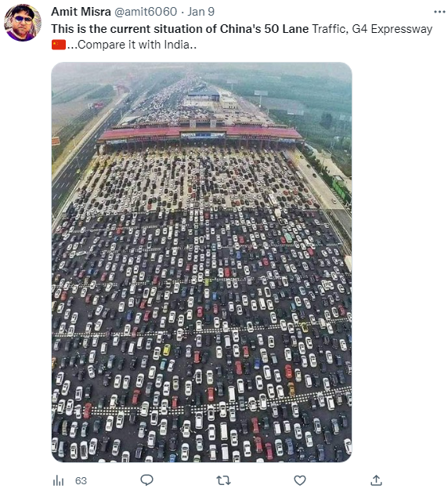The height and width of the screenshot is (496, 448).
Task: Click the 63 views count
Action: tap(81, 481)
